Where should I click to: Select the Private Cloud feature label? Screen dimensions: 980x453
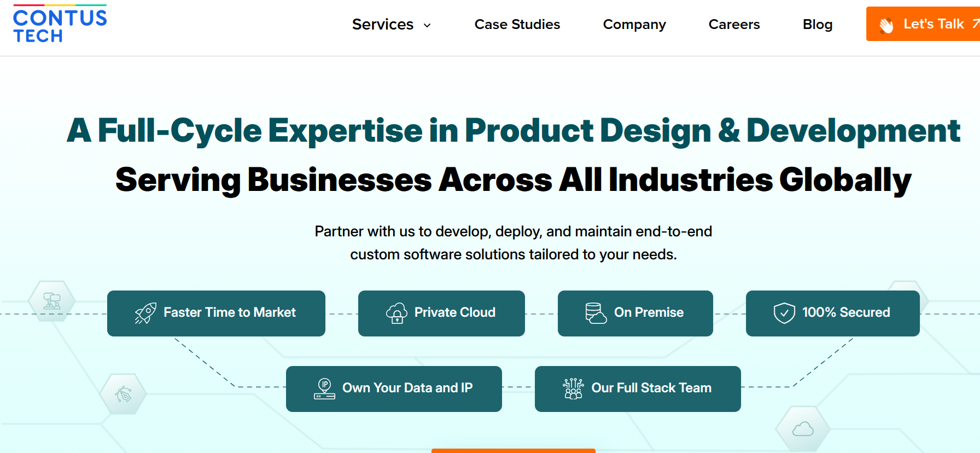(x=454, y=312)
